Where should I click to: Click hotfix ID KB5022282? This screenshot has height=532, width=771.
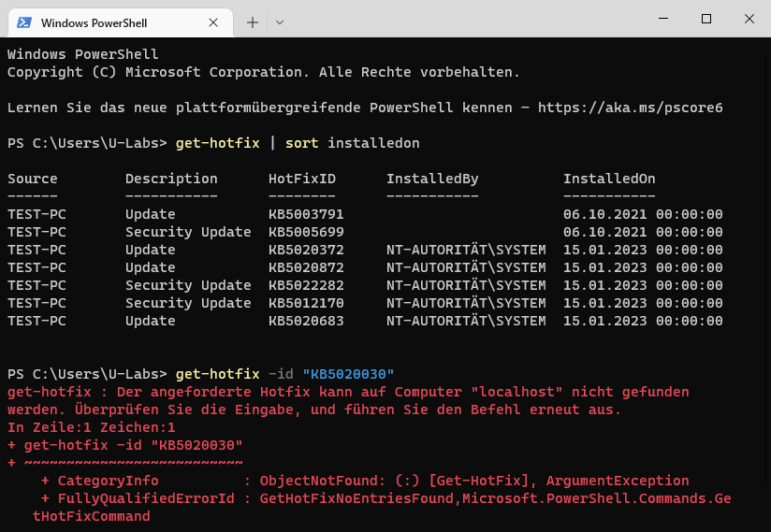click(306, 285)
